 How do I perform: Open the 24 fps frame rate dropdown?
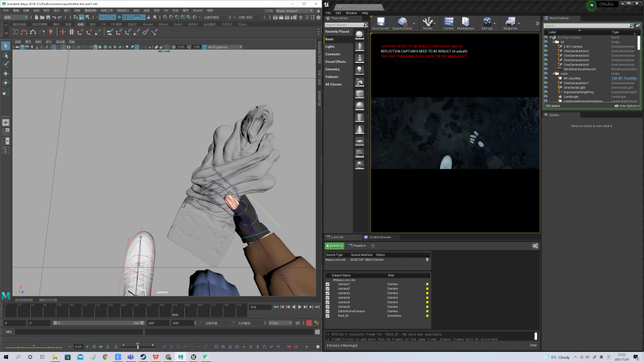tap(280, 323)
